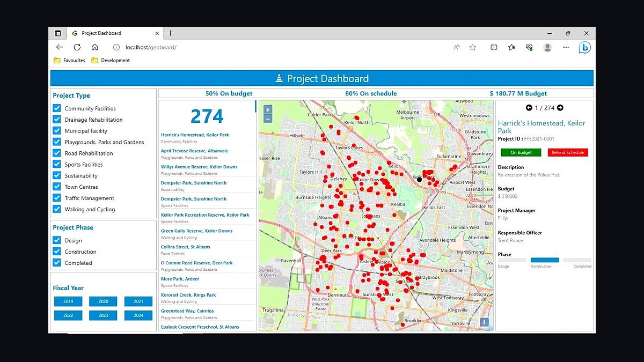
Task: Zoom out on the map
Action: tap(268, 119)
